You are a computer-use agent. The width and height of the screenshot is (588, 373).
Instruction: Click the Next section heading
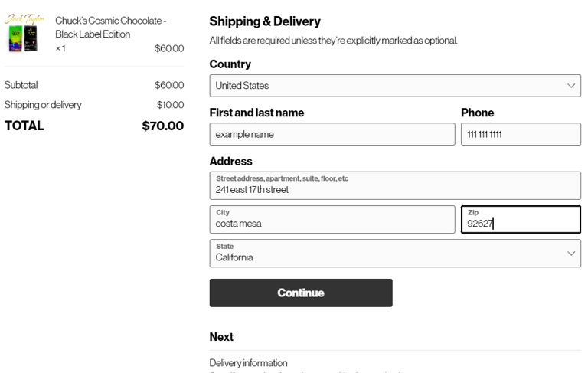point(221,337)
